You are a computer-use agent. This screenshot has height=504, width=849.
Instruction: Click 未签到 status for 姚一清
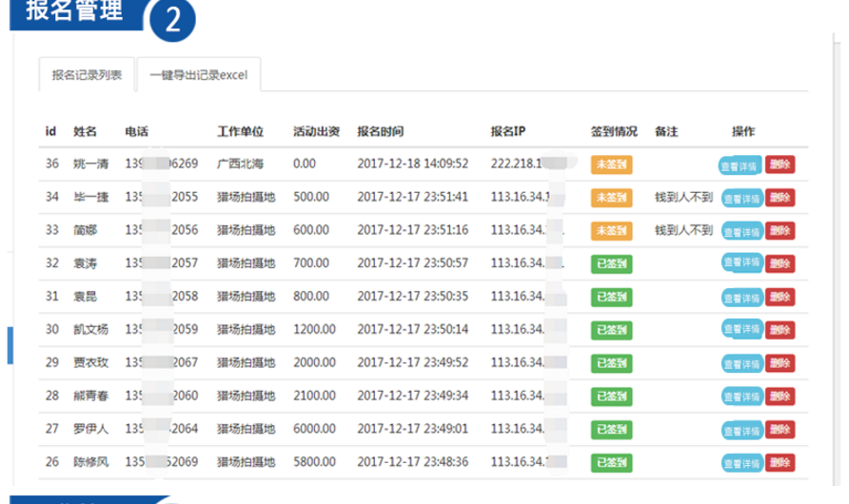pyautogui.click(x=611, y=165)
